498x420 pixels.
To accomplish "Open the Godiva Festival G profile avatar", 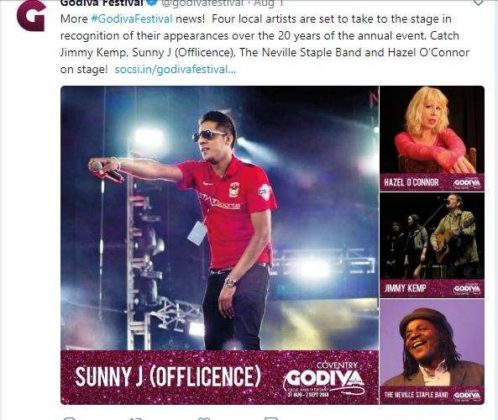I will coord(31,16).
